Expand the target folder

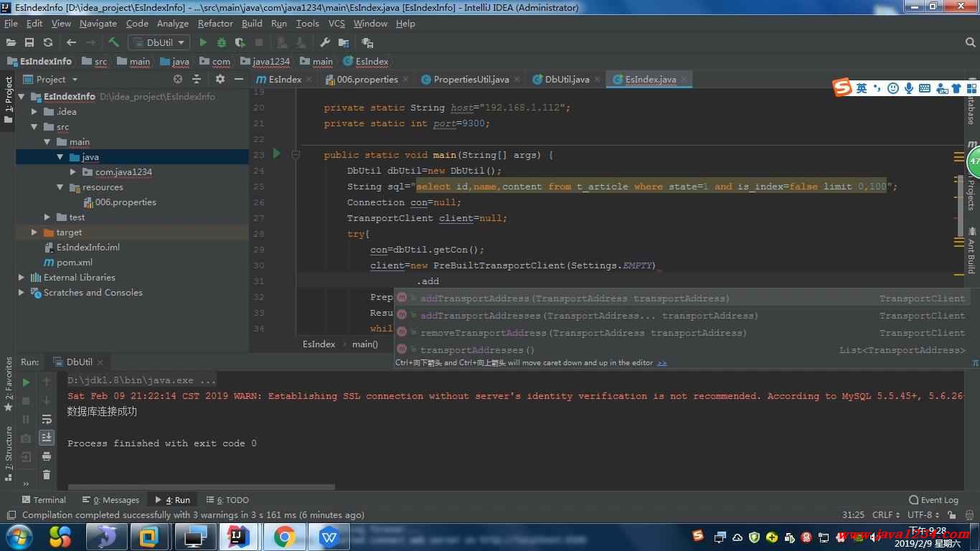(x=34, y=232)
